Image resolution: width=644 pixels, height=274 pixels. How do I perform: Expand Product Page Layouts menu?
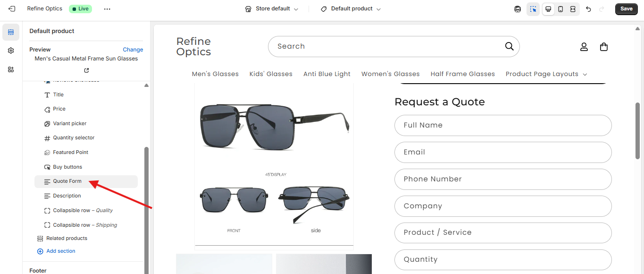[546, 74]
